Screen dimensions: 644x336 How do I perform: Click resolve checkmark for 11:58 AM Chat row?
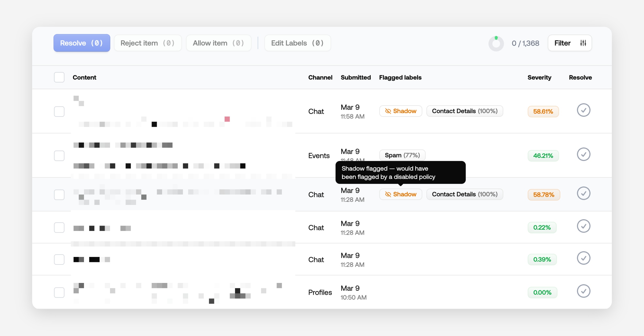(x=583, y=110)
